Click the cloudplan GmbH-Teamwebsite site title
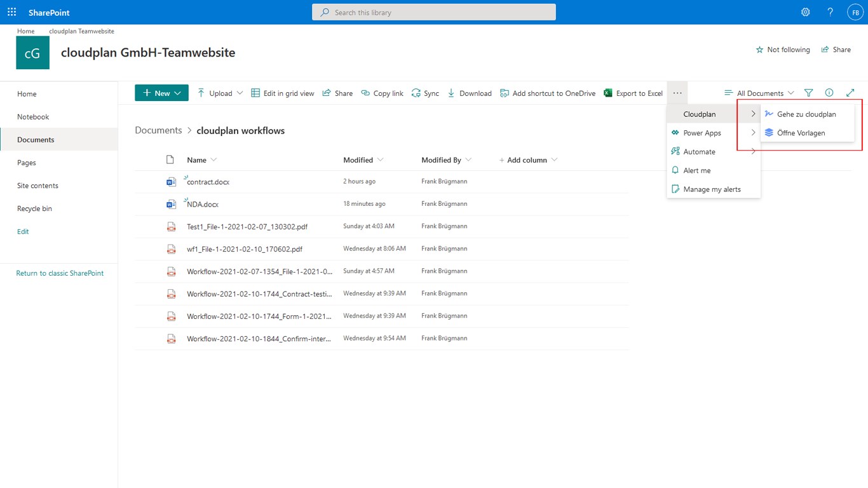 148,53
